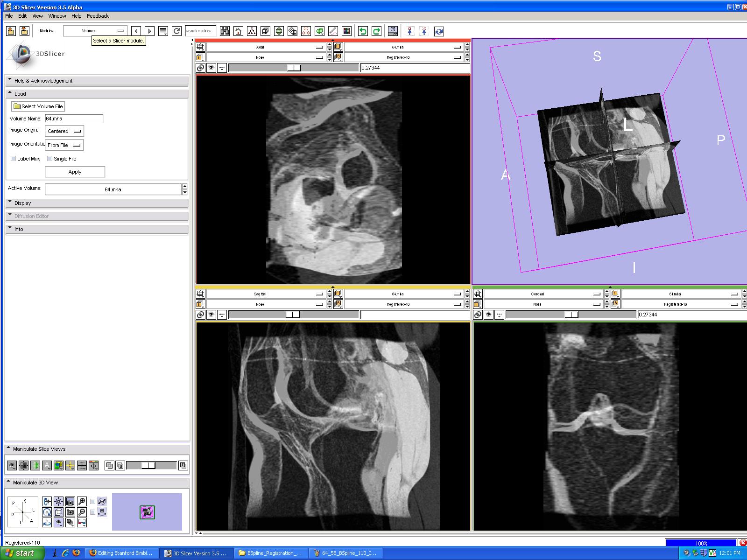
Task: Click the undo green arrow icon
Action: click(x=363, y=31)
